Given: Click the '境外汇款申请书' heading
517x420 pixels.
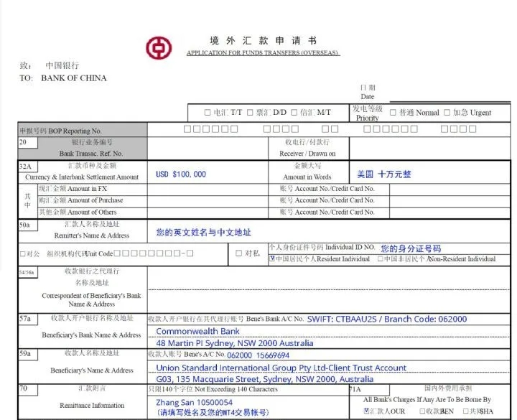Looking at the screenshot, I should click(263, 40).
